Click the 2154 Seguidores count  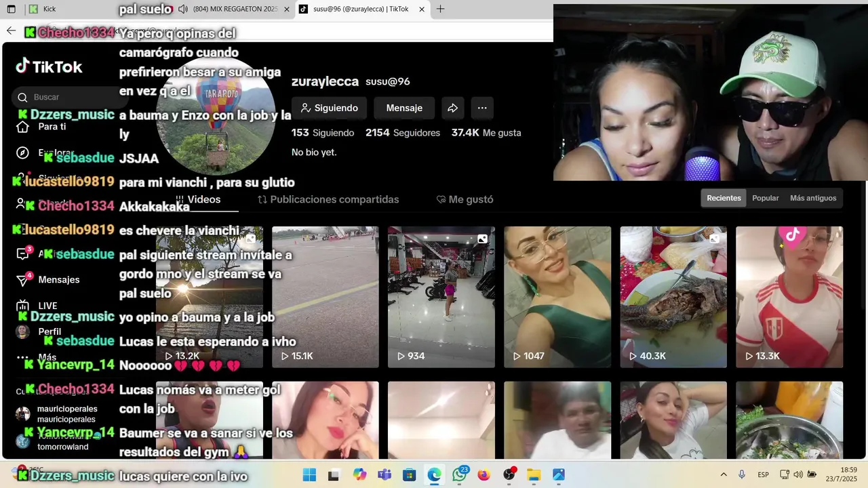pos(403,133)
